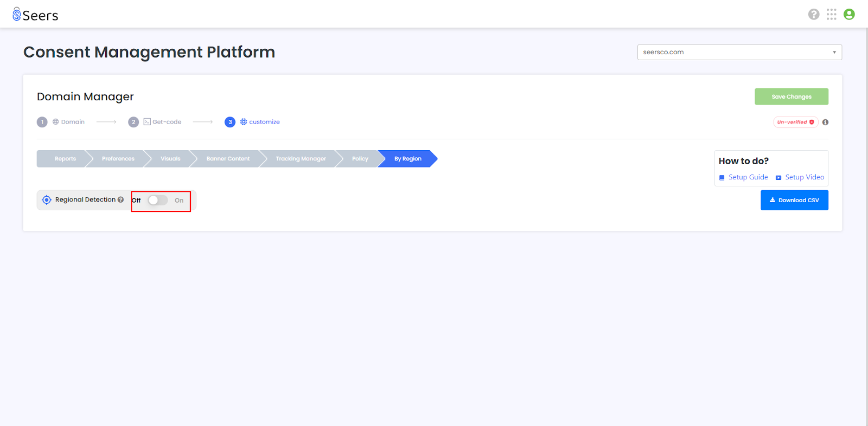Open the Banner Content tab
Viewport: 868px width, 426px height.
[x=228, y=159]
